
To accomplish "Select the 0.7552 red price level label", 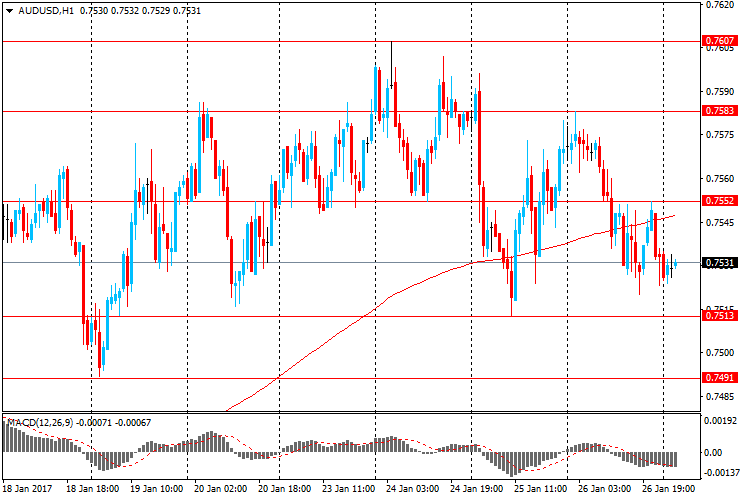I will [720, 201].
